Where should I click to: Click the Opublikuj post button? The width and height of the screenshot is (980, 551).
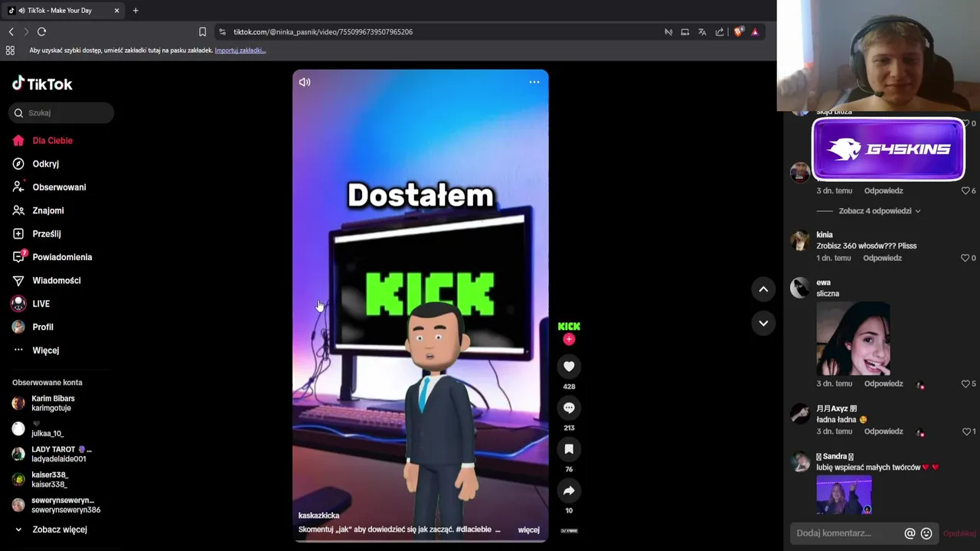[x=959, y=533]
